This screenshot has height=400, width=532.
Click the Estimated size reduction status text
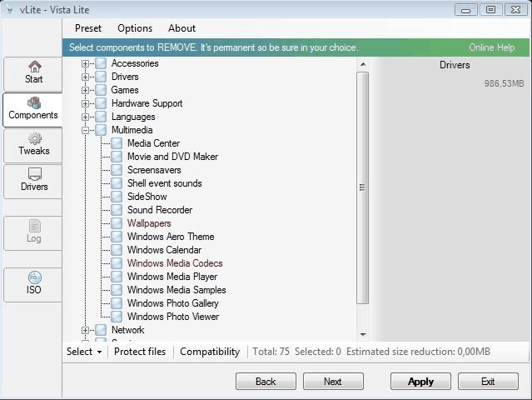point(418,352)
